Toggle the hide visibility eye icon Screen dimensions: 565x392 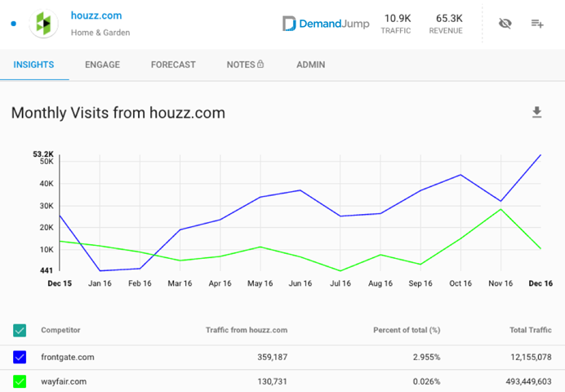click(x=505, y=24)
